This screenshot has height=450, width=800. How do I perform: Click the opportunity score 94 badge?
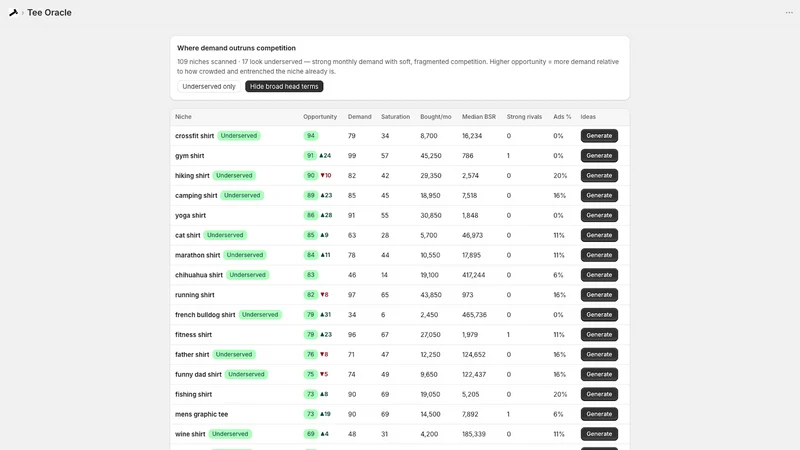[310, 136]
